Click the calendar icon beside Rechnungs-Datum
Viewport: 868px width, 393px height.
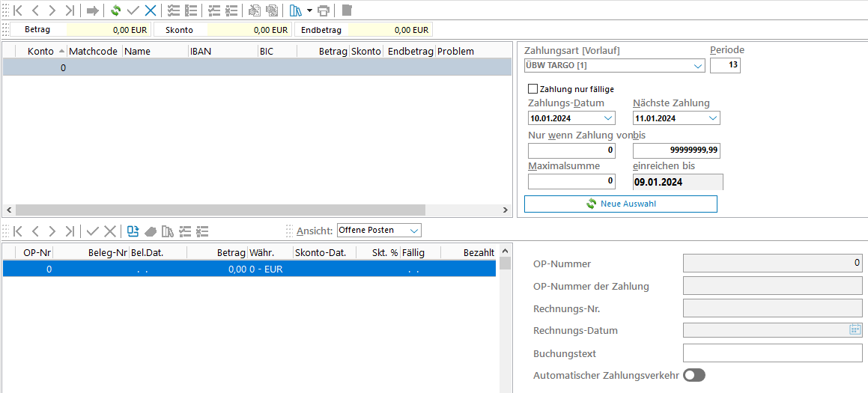click(855, 329)
